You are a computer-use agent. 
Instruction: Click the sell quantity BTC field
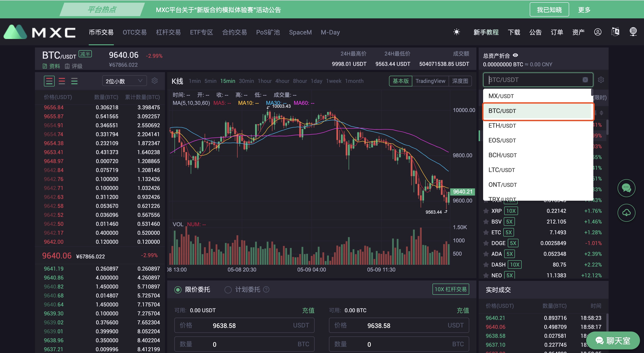[x=399, y=344]
